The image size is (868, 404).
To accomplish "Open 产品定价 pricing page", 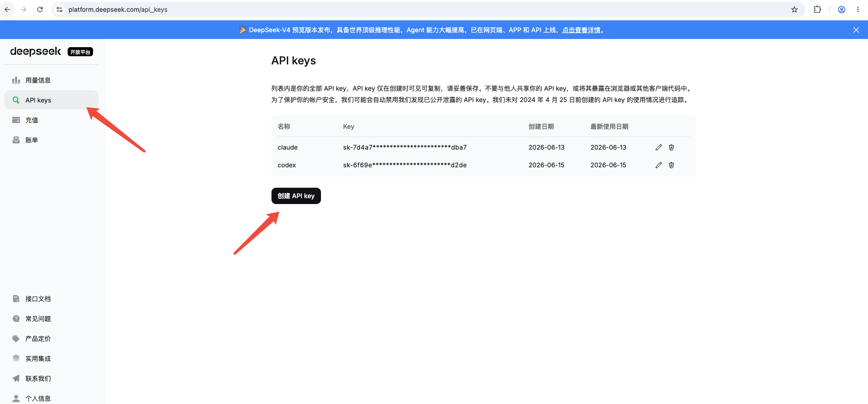I will (51, 339).
